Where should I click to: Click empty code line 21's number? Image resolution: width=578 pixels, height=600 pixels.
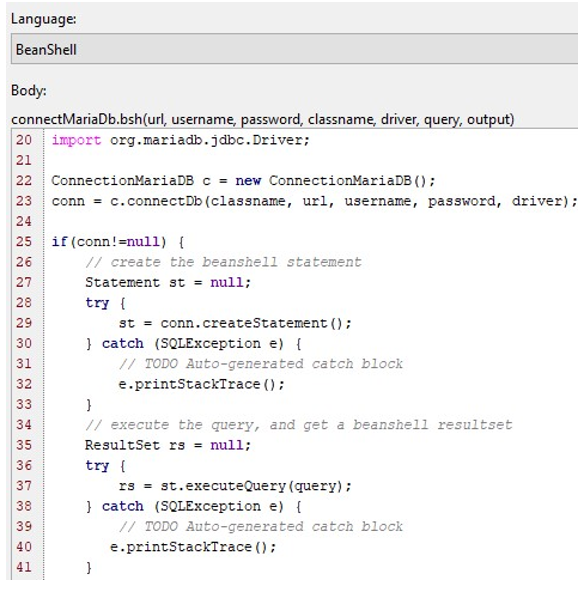24,160
